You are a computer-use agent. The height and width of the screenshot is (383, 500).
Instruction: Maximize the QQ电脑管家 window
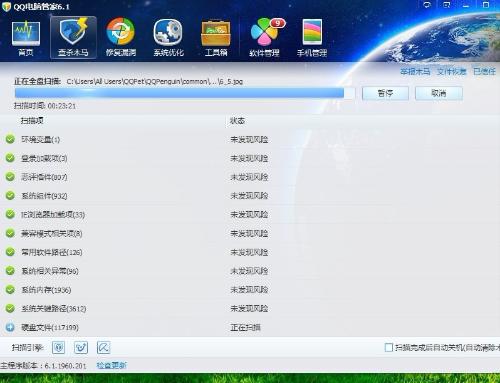click(x=486, y=5)
